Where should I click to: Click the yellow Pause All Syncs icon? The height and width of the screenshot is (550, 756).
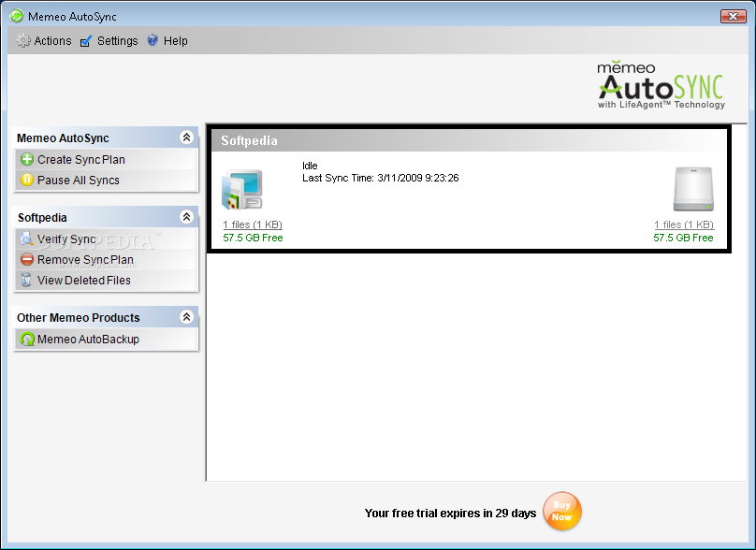click(x=27, y=180)
